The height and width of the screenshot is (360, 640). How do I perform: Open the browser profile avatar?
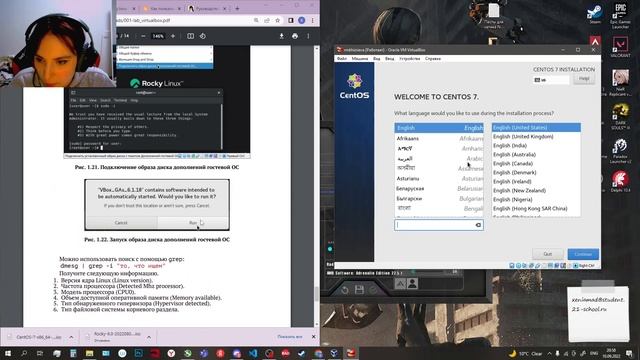[302, 20]
